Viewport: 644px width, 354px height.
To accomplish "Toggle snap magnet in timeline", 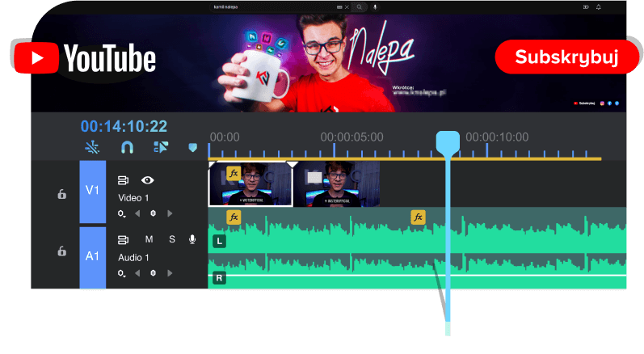I will [127, 147].
